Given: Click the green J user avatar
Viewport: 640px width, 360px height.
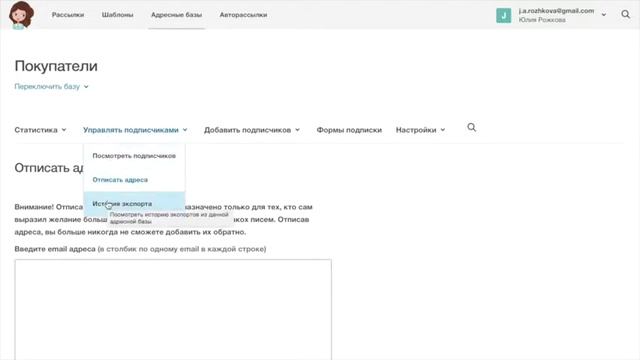Looking at the screenshot, I should pos(503,16).
